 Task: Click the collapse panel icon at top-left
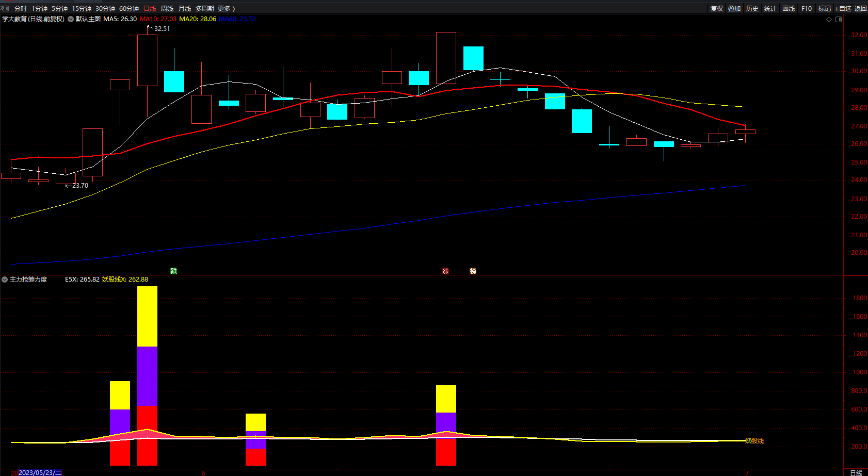(x=5, y=8)
